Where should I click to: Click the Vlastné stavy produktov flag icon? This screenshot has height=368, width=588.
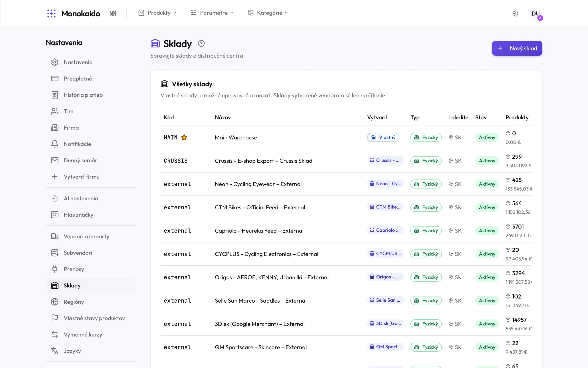[55, 318]
